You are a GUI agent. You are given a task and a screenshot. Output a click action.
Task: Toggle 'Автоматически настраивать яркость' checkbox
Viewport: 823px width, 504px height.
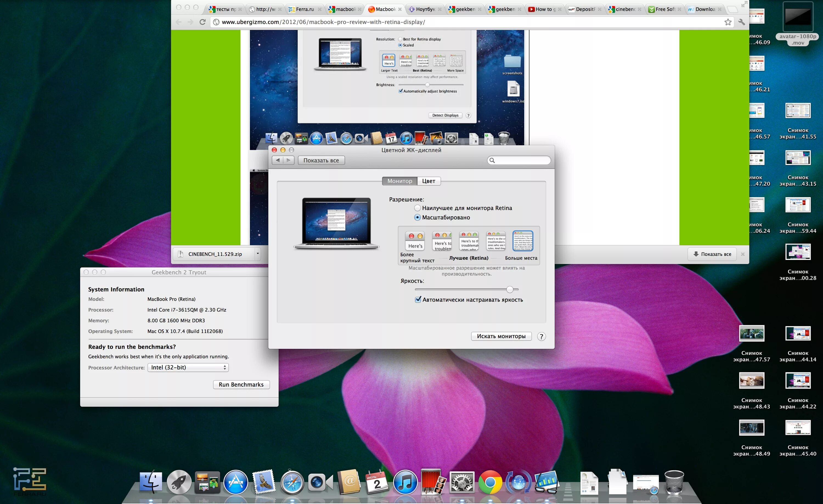(x=418, y=299)
